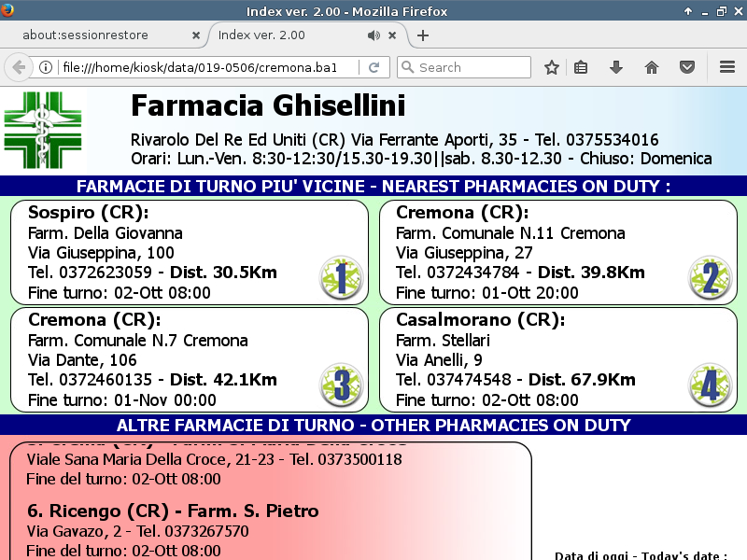The height and width of the screenshot is (560, 747).
Task: Show site information icon in address bar
Action: [x=45, y=67]
